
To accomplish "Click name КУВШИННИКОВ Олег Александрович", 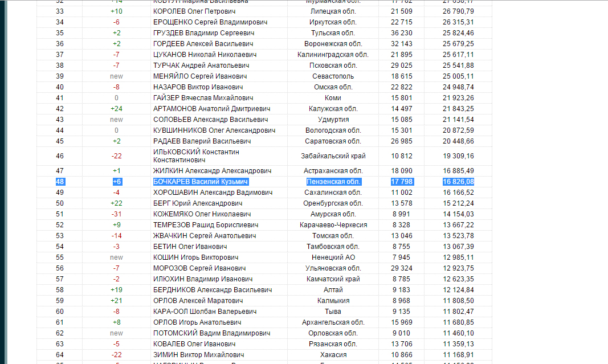I will point(214,130).
